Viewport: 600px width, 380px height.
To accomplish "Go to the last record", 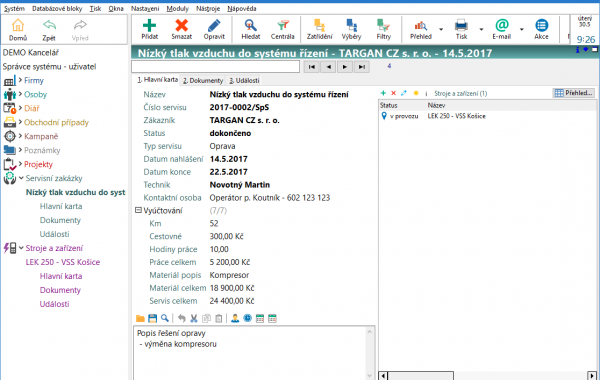I will click(x=362, y=67).
